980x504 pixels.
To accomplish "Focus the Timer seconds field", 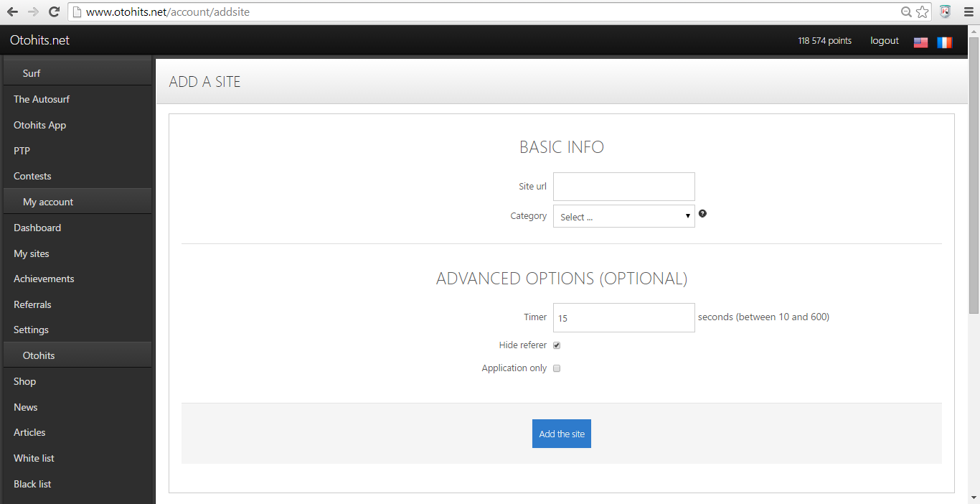I will 624,317.
